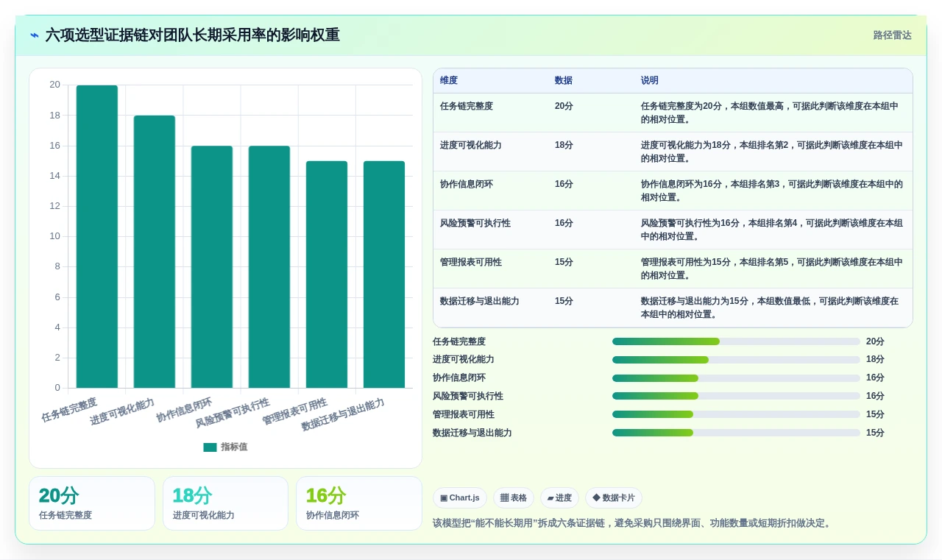
Task: Click the 指标值 legend label
Action: [234, 447]
